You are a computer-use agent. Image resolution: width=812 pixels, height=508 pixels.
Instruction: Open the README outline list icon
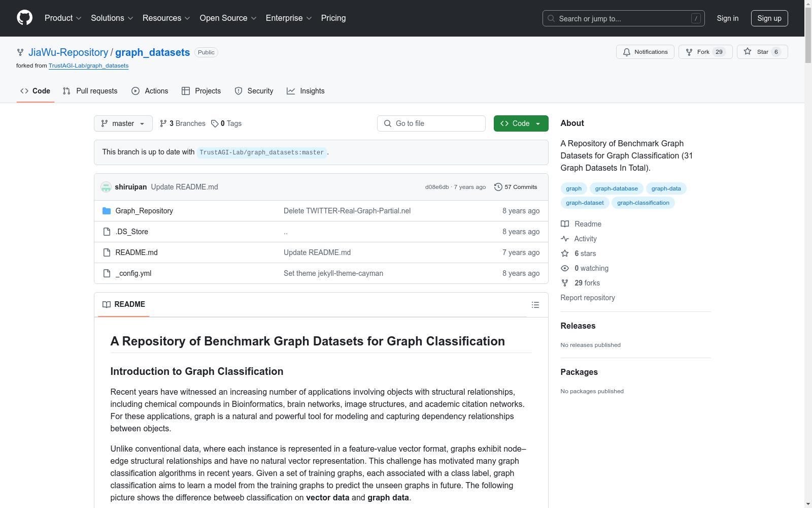pos(535,305)
